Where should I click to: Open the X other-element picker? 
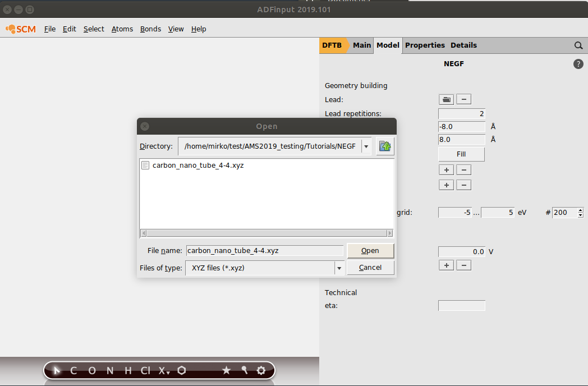[164, 371]
